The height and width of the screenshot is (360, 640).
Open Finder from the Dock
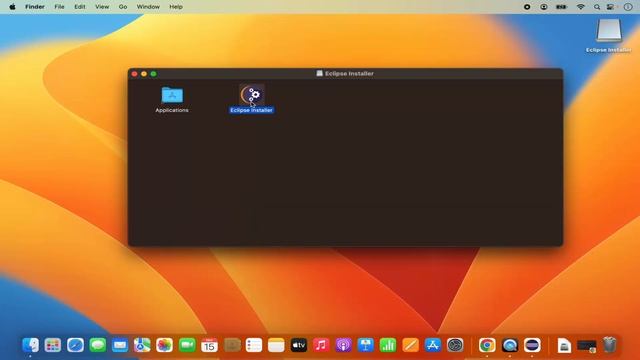[31, 345]
